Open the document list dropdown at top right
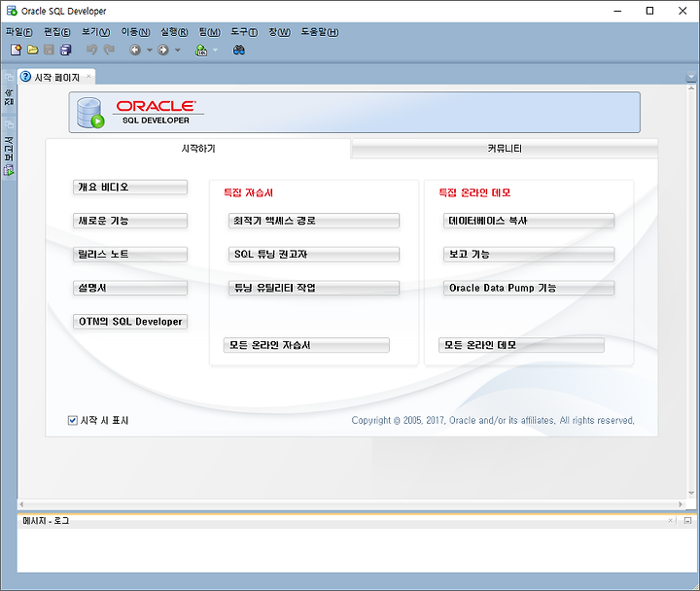The image size is (700, 591). (691, 77)
